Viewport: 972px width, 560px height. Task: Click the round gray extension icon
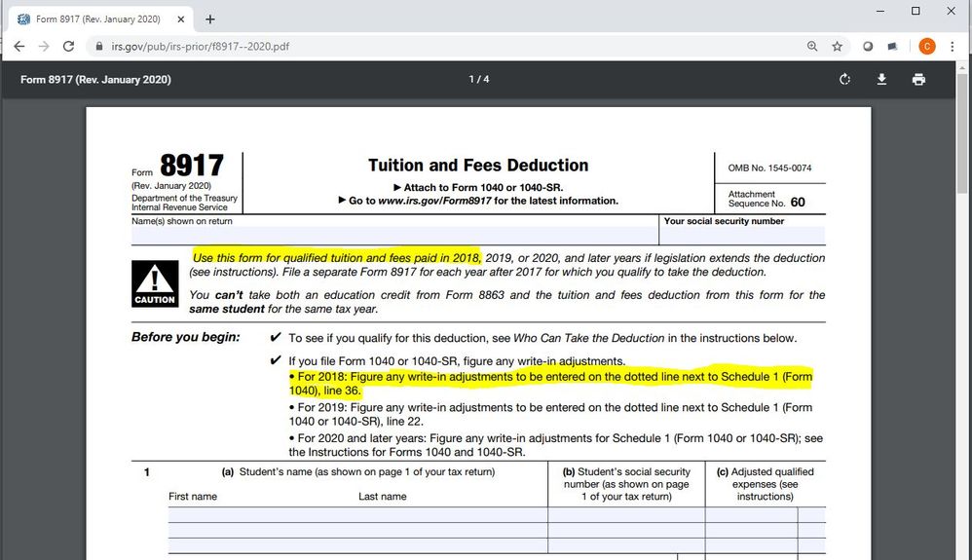(868, 47)
